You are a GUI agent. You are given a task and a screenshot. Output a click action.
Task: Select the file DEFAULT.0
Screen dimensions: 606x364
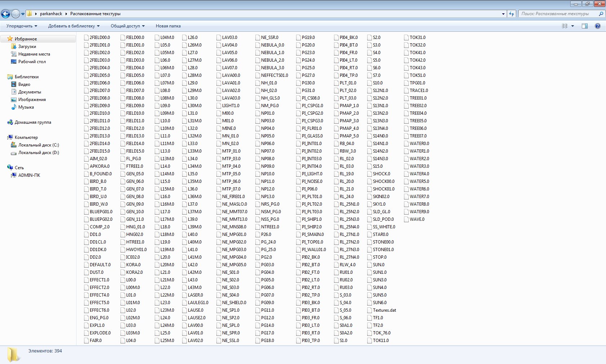tap(97, 265)
